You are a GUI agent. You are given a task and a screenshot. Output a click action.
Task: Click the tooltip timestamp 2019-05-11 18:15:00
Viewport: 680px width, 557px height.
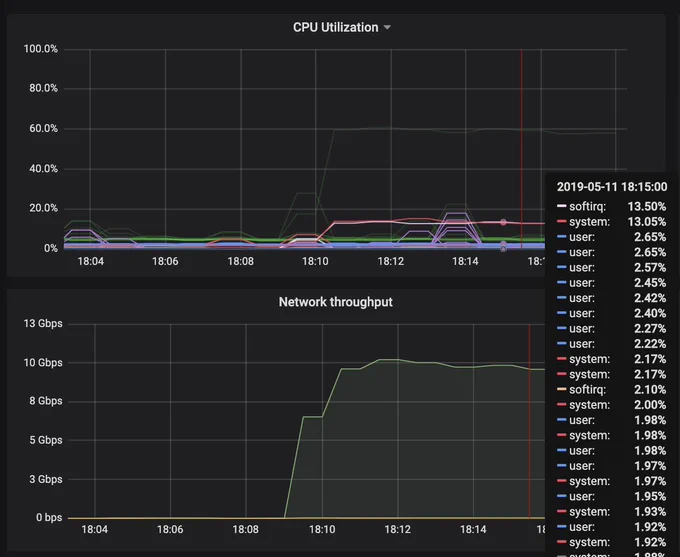(612, 187)
